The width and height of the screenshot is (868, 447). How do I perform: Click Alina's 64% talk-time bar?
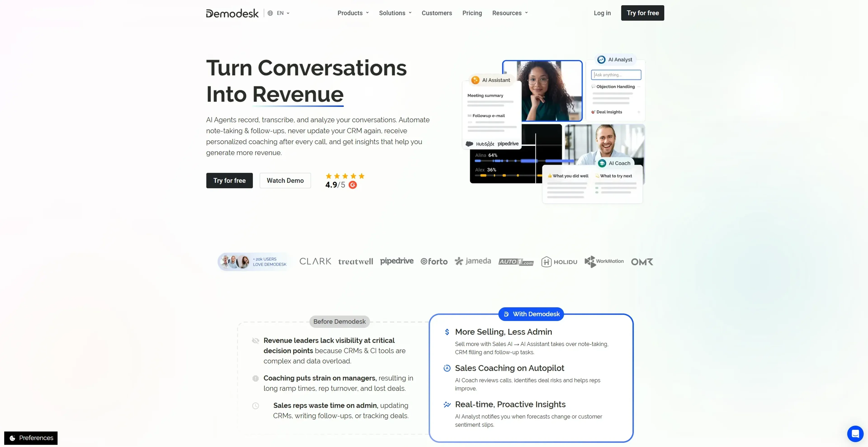[524, 161]
